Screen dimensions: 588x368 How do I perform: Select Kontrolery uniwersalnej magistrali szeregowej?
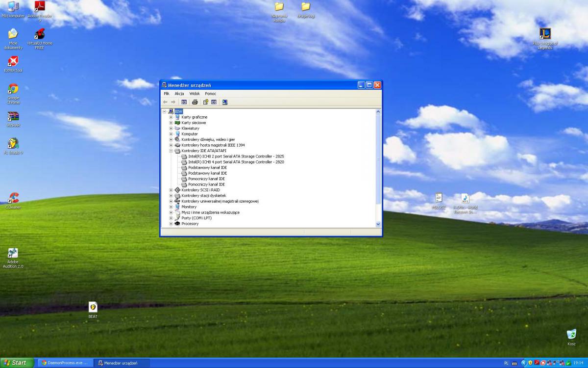[x=220, y=201]
